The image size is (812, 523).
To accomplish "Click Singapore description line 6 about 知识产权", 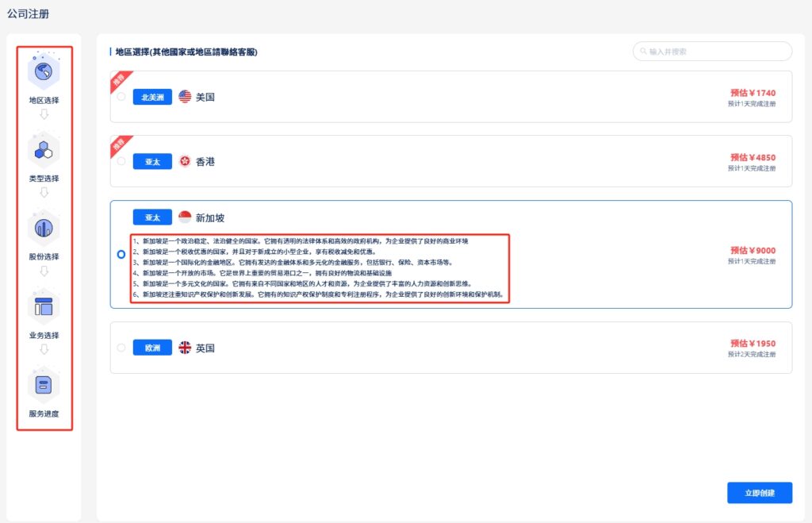I will click(319, 294).
